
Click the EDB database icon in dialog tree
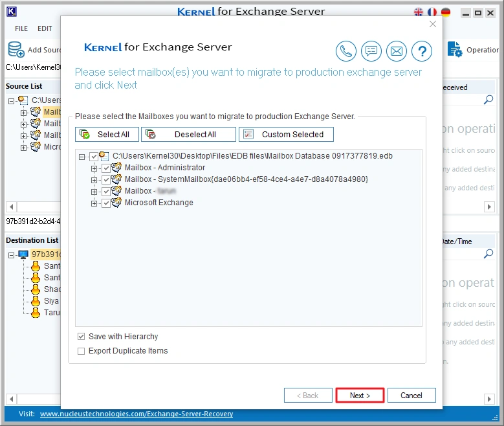pos(104,156)
